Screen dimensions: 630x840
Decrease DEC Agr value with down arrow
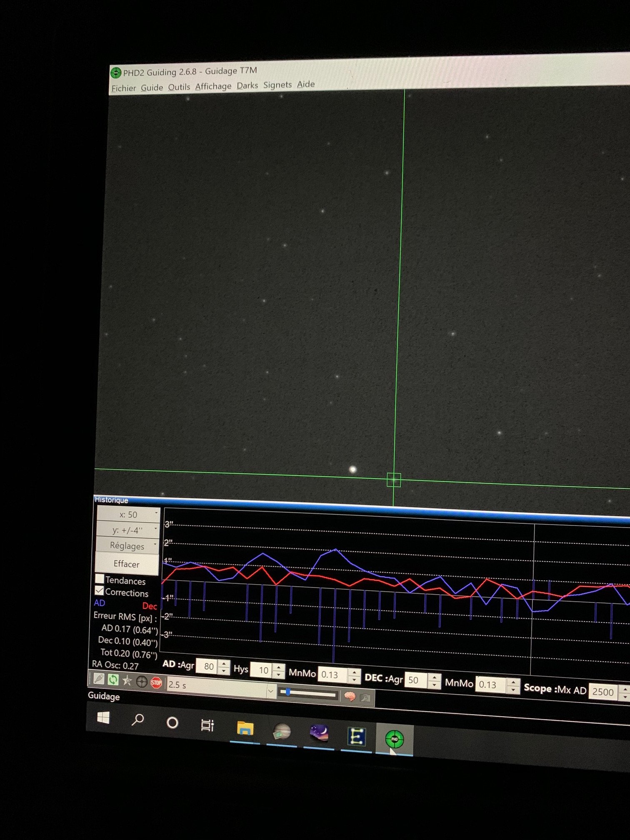click(x=435, y=685)
